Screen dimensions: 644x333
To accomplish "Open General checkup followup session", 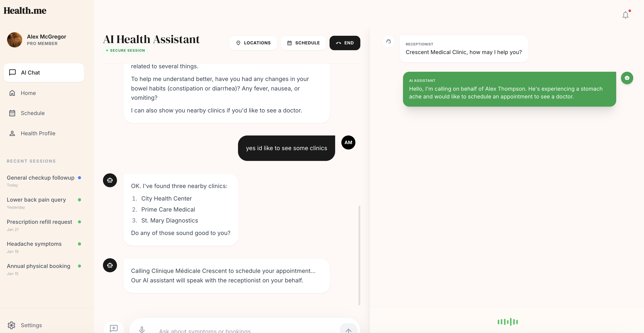I will pos(40,178).
